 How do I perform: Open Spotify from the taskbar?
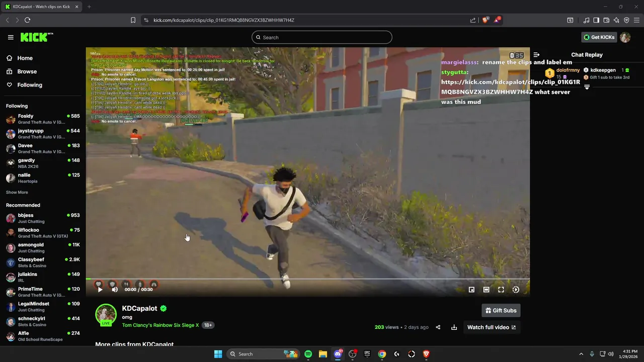coord(308,354)
